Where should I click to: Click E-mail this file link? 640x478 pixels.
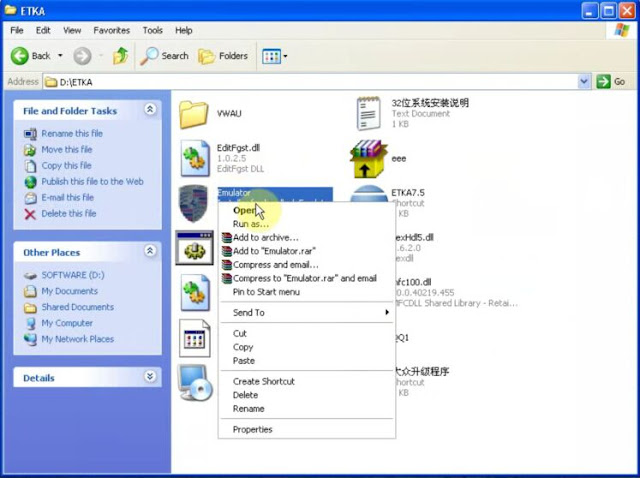(x=67, y=198)
